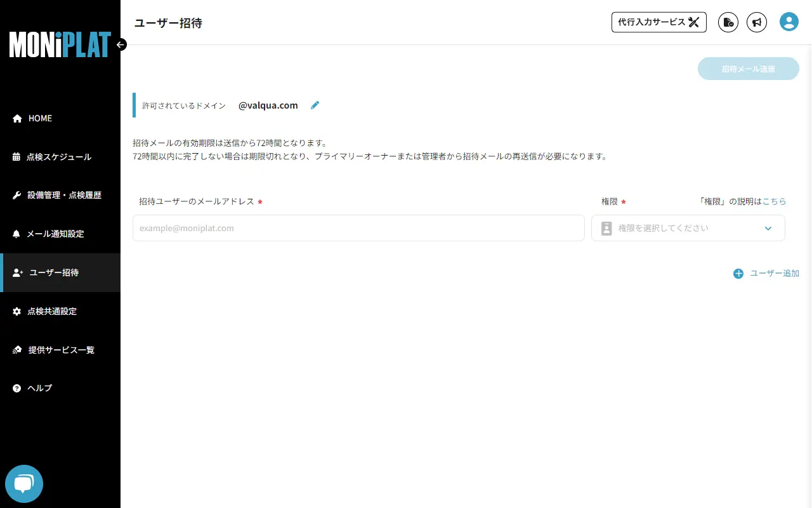Click the bell icon for メール通知設定
The width and height of the screenshot is (812, 508).
pos(16,234)
